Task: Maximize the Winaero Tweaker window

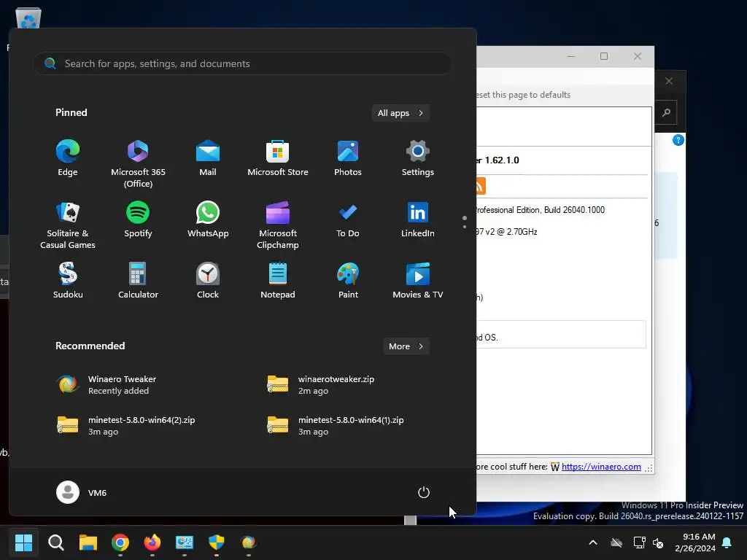Action: pos(604,56)
